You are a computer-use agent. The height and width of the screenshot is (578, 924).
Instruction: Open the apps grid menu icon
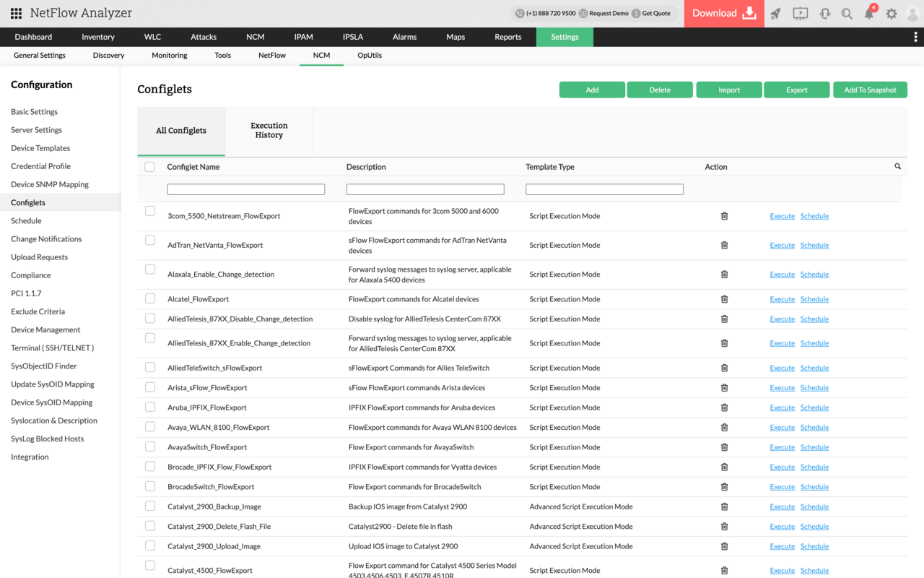coord(16,13)
